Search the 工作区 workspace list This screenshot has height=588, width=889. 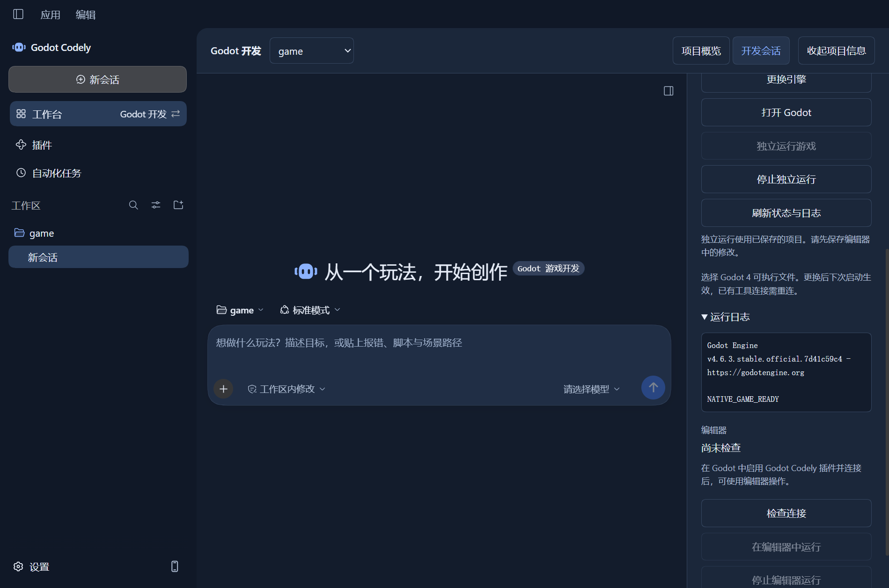(x=133, y=205)
